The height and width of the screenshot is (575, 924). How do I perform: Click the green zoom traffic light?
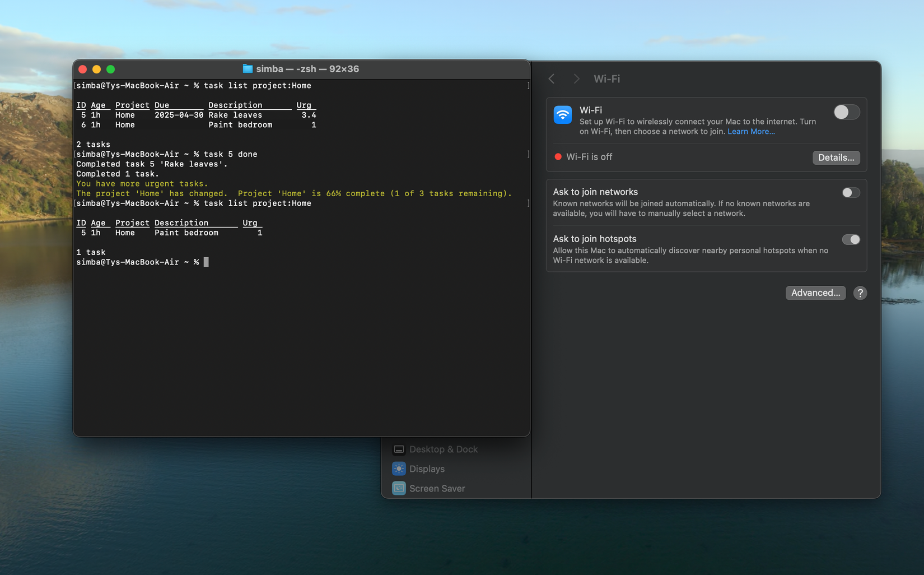click(110, 69)
